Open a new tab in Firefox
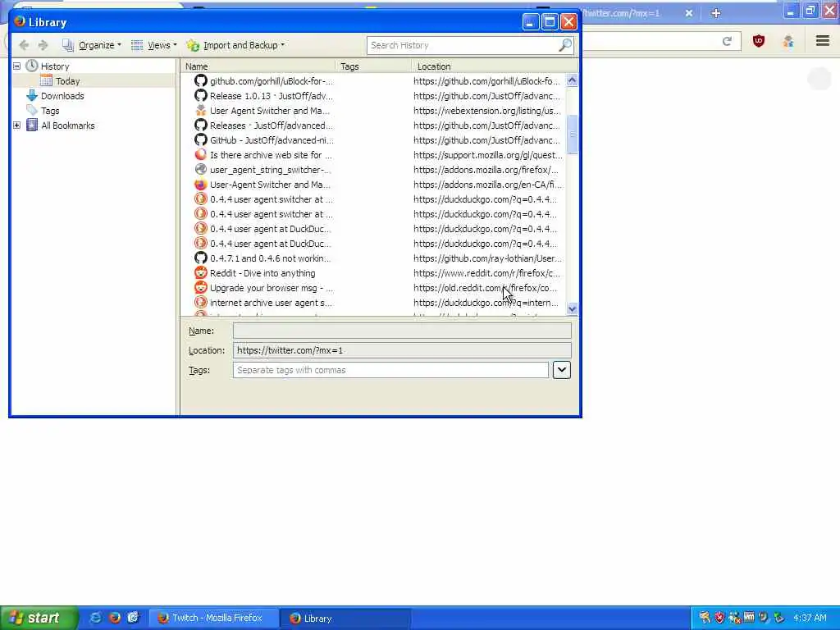The image size is (840, 630). coord(715,13)
